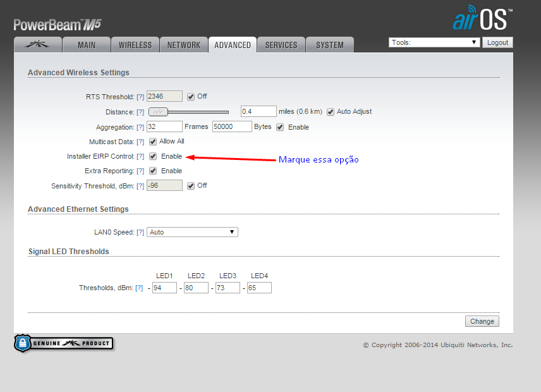541x392 pixels.
Task: Click the Sensitivity Threshold dBm field
Action: pos(164,185)
